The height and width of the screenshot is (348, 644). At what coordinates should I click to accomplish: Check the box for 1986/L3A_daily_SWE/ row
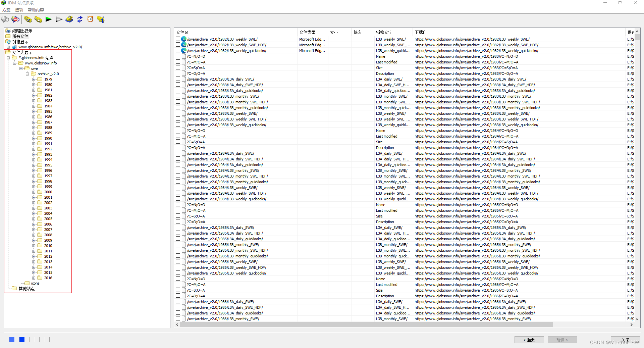[x=178, y=302]
